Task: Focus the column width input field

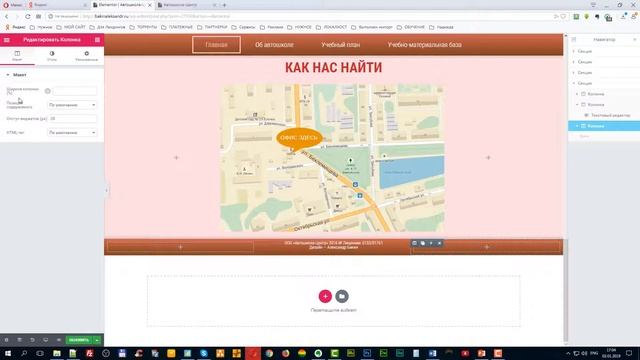Action: coord(75,91)
